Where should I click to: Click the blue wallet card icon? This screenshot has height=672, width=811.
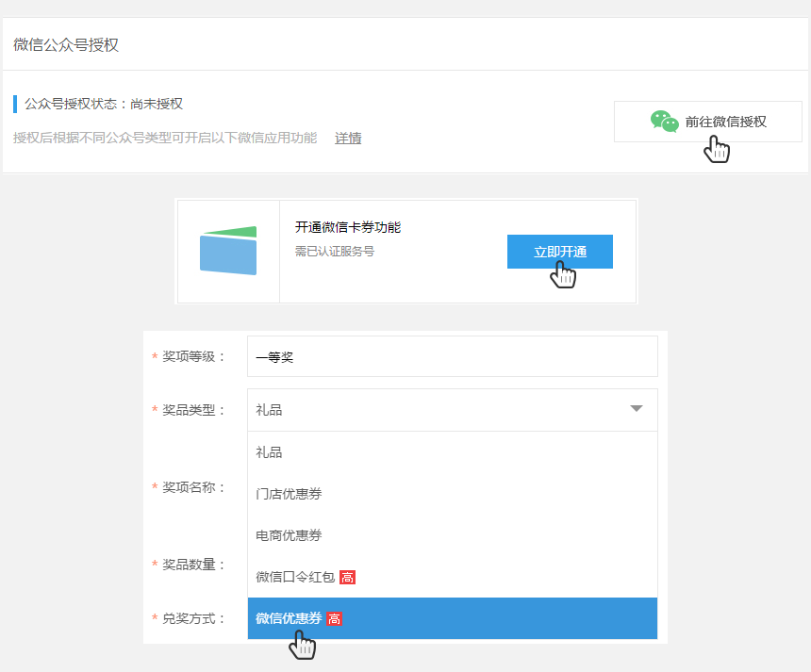tap(228, 251)
